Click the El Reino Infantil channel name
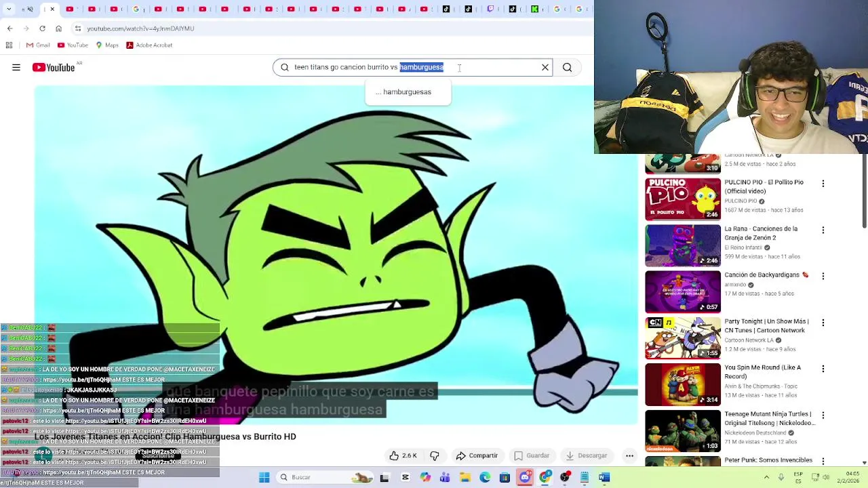The height and width of the screenshot is (488, 868). coord(744,247)
